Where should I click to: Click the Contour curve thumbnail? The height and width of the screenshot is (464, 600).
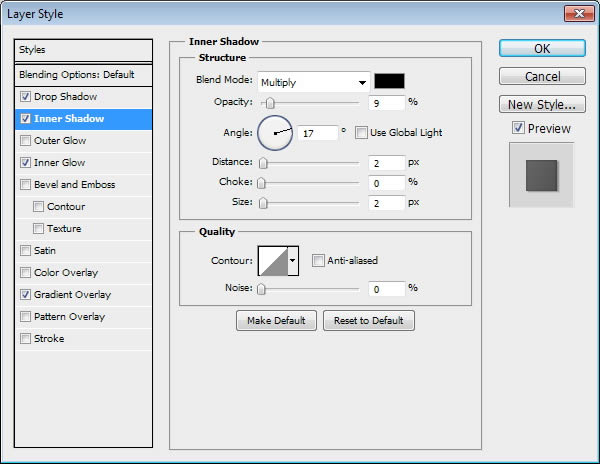tap(273, 260)
